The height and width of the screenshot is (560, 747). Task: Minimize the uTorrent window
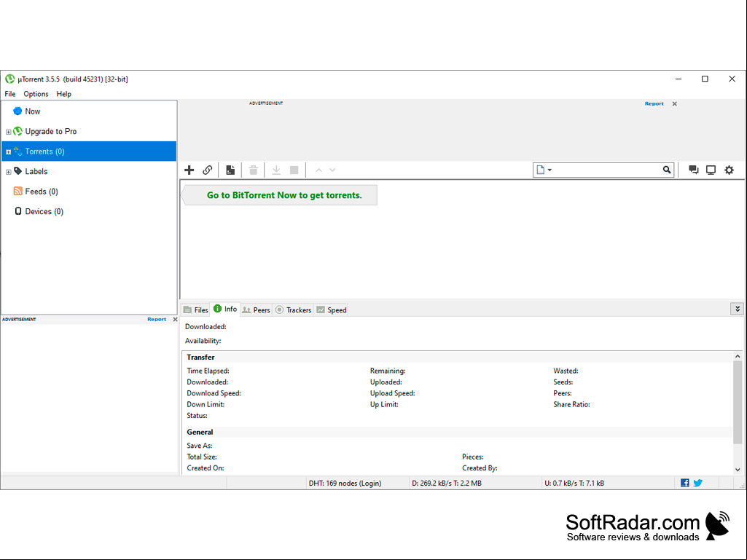[x=678, y=79]
